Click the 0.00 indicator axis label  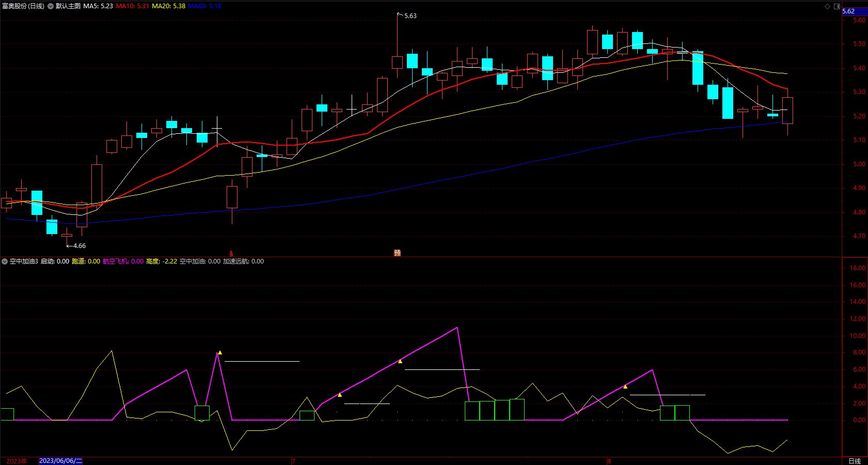859,420
